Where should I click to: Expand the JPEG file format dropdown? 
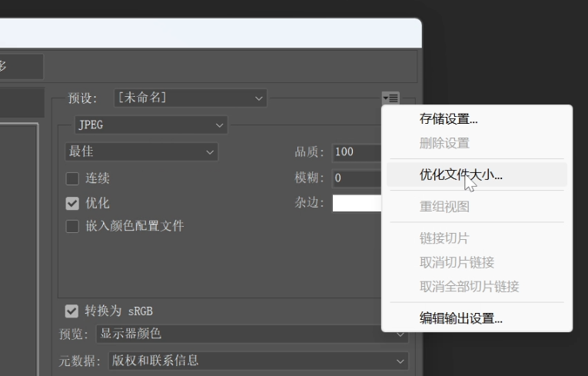[151, 125]
